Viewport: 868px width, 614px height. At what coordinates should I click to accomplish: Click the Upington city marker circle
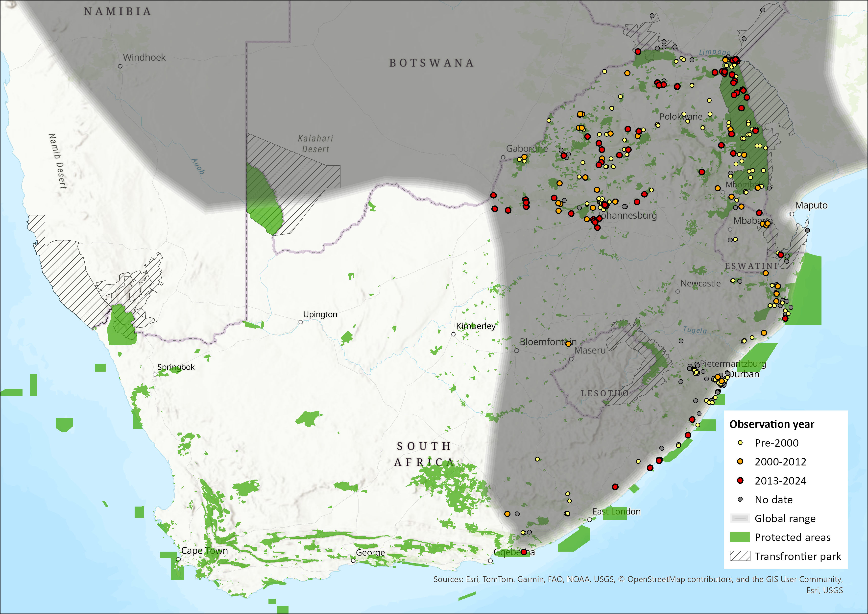(x=301, y=322)
